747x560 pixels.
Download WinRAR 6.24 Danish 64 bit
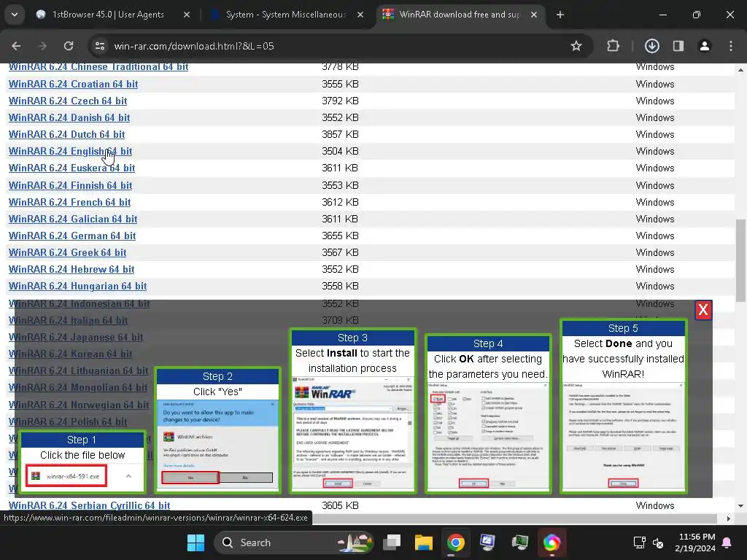(x=69, y=117)
